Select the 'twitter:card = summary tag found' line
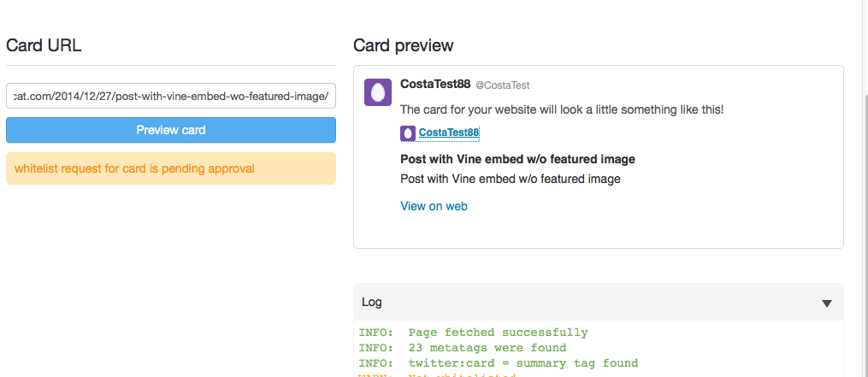 click(x=499, y=363)
